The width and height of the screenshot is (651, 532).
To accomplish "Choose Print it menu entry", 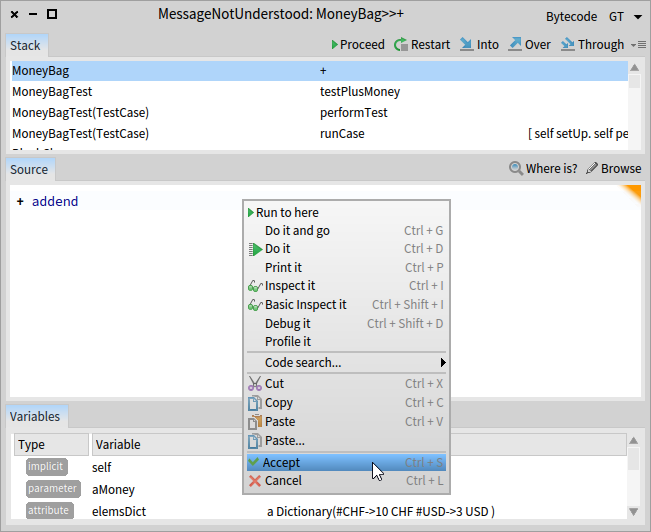I will pyautogui.click(x=346, y=267).
